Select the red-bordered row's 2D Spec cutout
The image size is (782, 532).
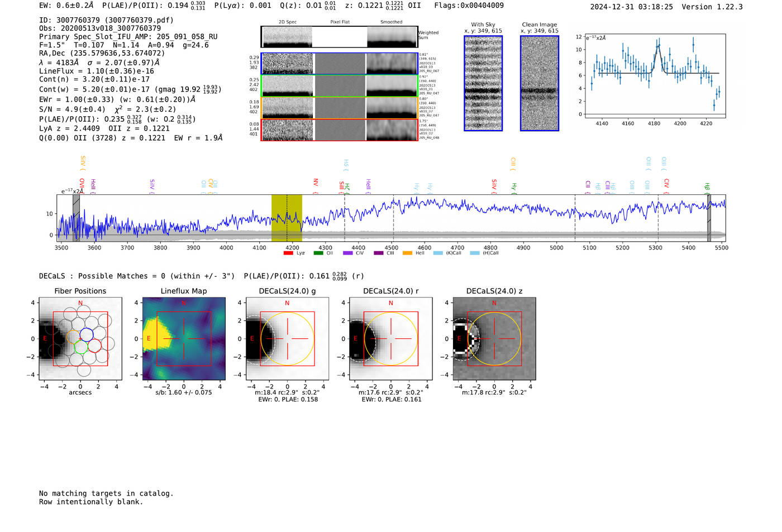(x=287, y=130)
